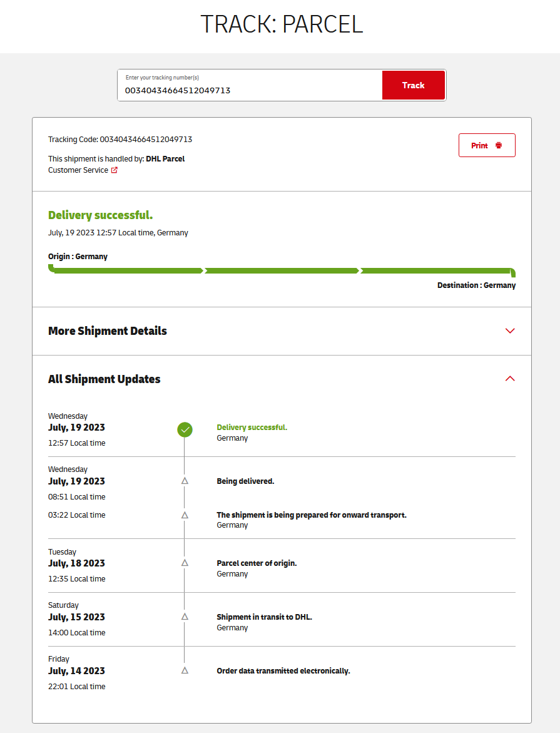Click the first segment of green progress bar

pyautogui.click(x=128, y=271)
